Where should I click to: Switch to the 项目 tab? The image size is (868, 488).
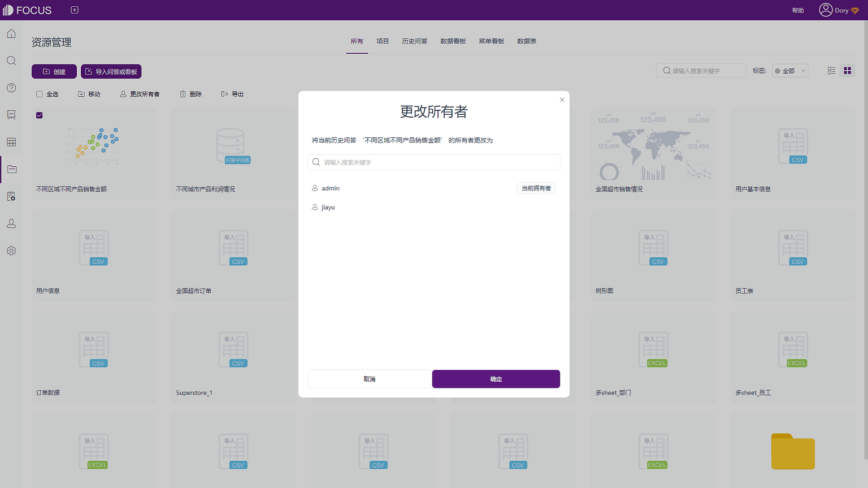383,41
